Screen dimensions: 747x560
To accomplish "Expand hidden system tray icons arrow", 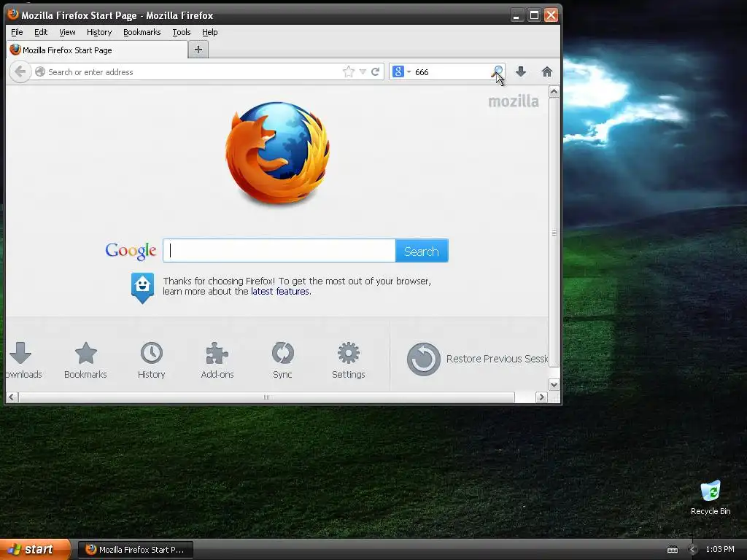I will coord(693,550).
